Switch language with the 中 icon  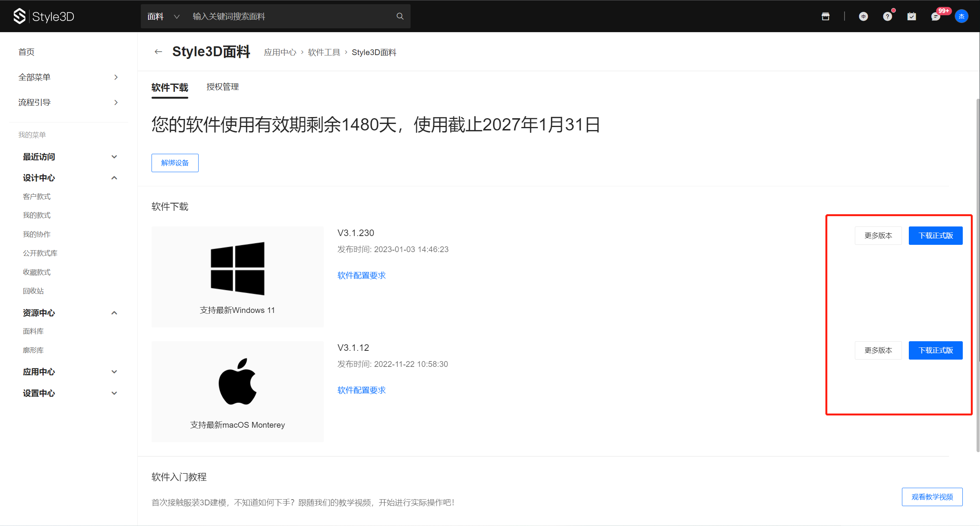(863, 16)
